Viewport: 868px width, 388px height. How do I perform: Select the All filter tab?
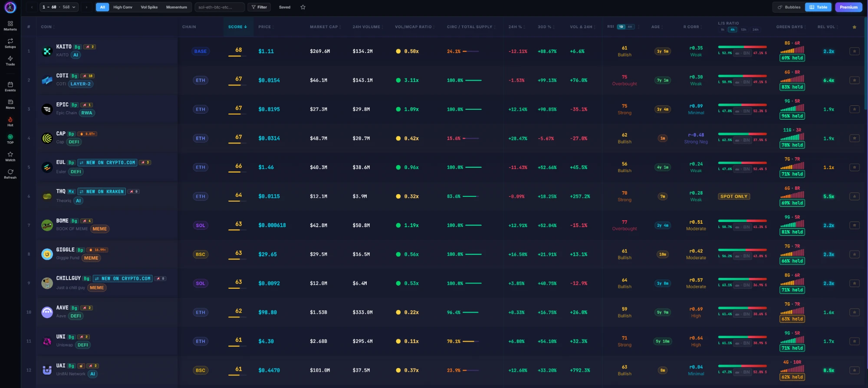coord(102,7)
